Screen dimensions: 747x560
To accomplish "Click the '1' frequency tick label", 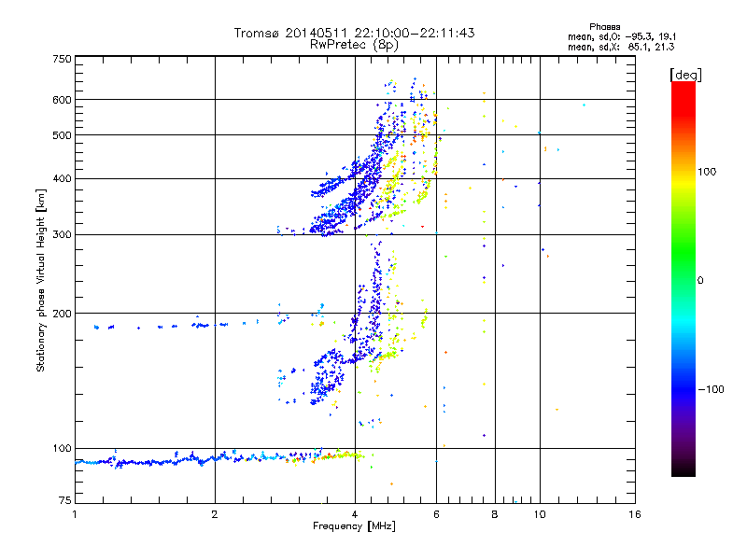I will [75, 514].
